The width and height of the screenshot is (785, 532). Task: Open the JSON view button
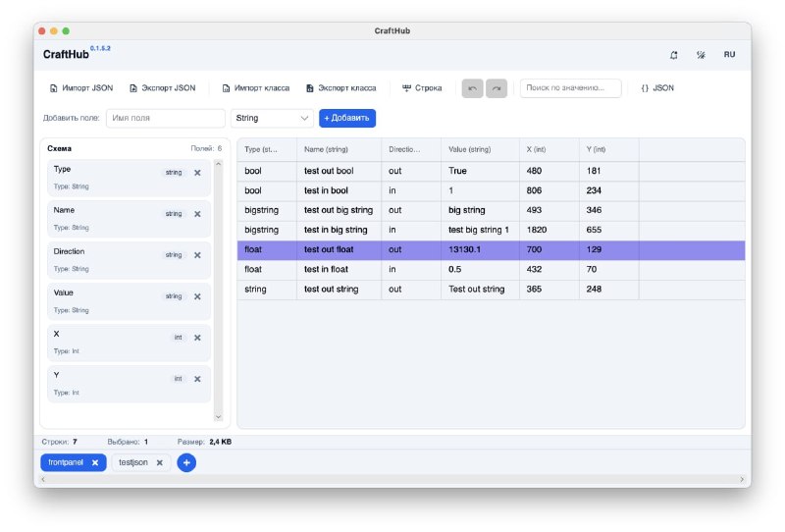(x=657, y=88)
